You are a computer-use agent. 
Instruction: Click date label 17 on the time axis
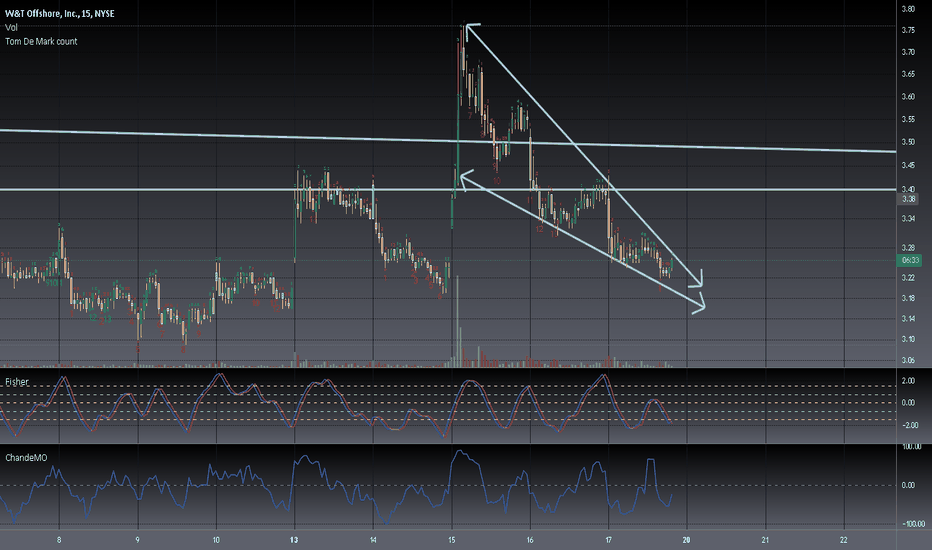coord(608,540)
